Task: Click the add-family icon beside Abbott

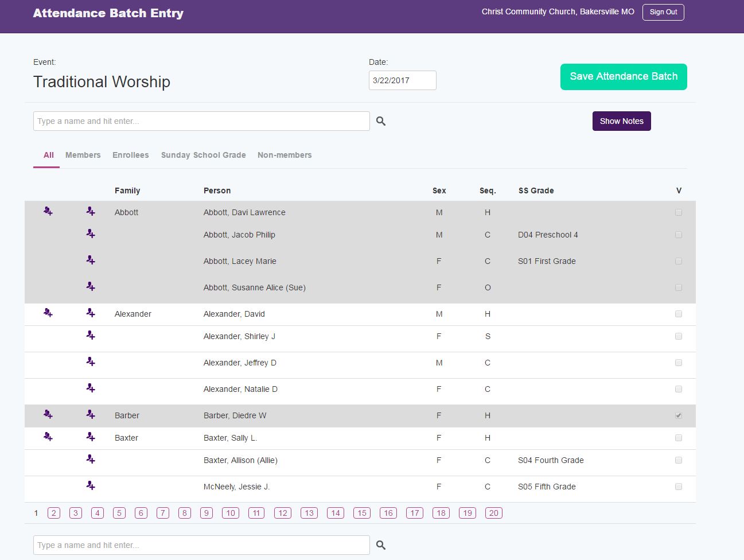Action: point(48,212)
